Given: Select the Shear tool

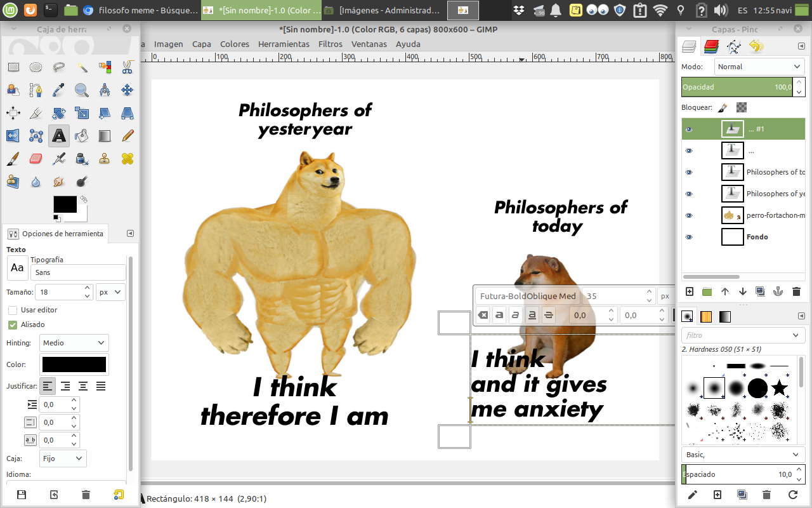Looking at the screenshot, I should click(105, 112).
